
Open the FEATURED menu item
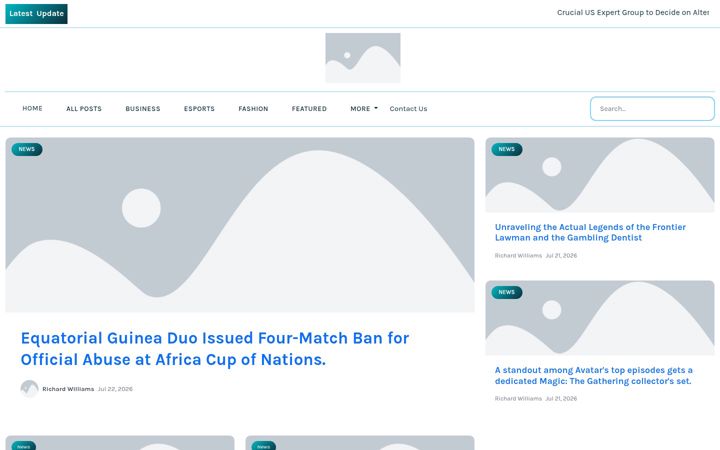(x=309, y=109)
